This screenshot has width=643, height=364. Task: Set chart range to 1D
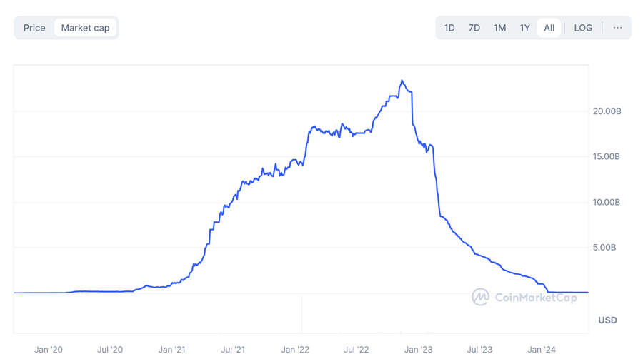click(449, 28)
